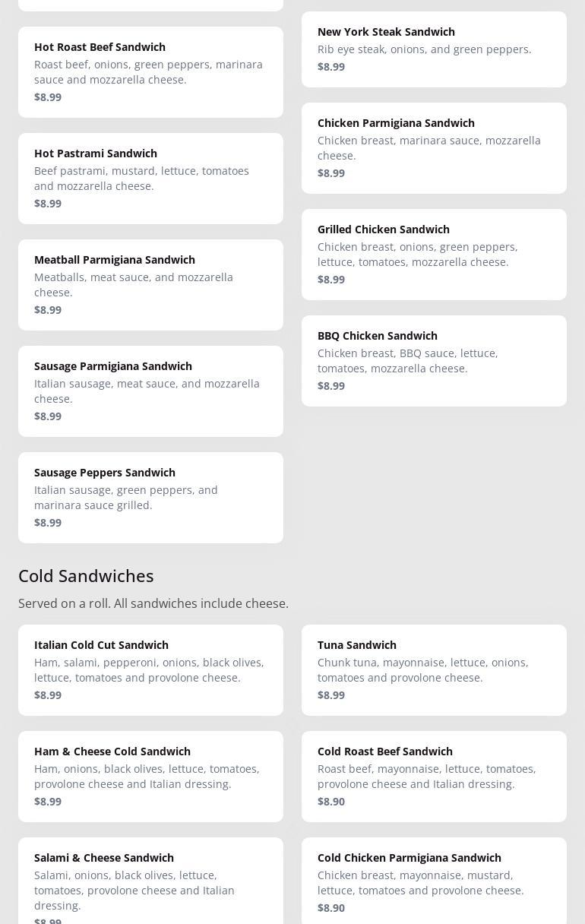Open the Chicken Parmigiana Sandwich card
Image resolution: width=585 pixels, height=924 pixels.
(x=434, y=148)
